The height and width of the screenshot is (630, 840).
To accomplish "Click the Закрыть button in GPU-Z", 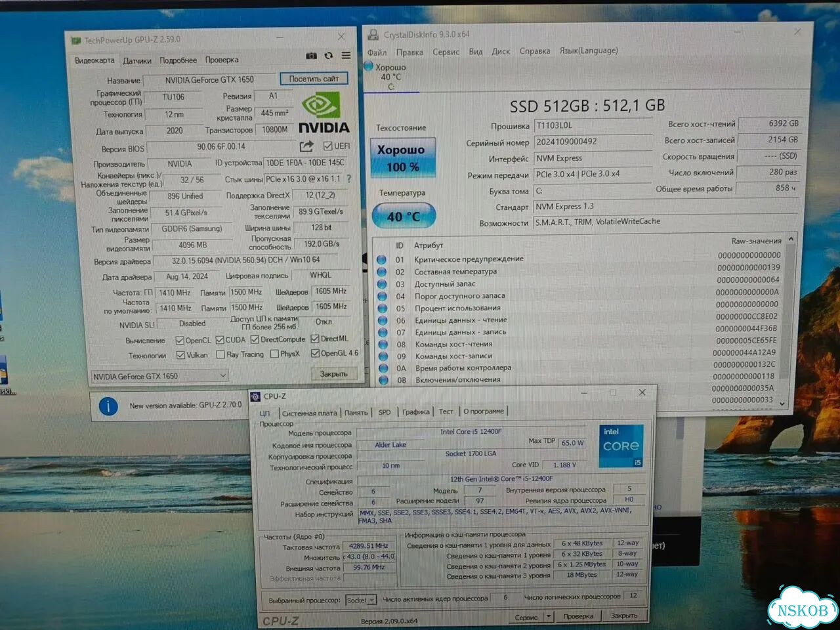I will tap(333, 374).
